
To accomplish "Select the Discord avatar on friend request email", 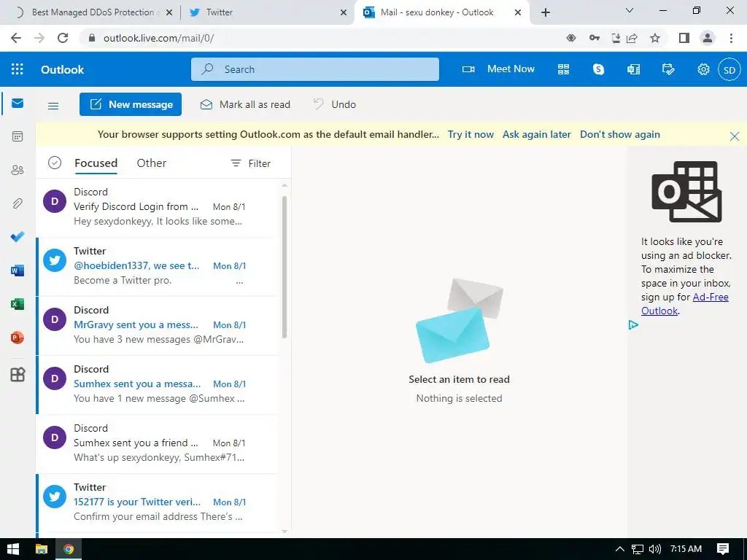I will 55,437.
